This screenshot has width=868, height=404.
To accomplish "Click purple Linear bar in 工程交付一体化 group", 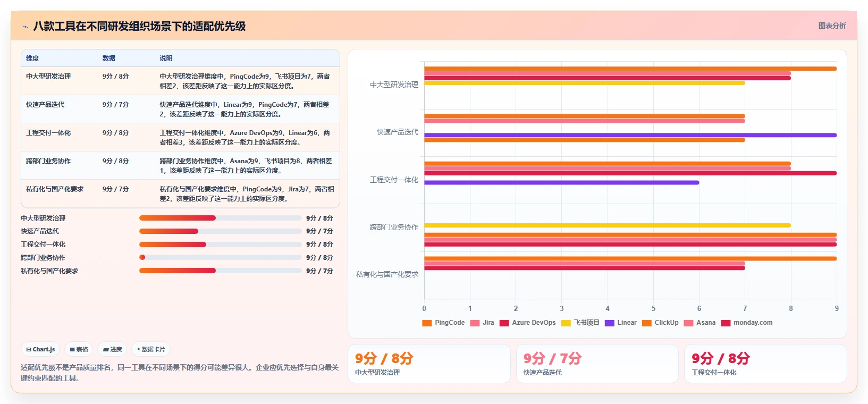I will coord(561,182).
